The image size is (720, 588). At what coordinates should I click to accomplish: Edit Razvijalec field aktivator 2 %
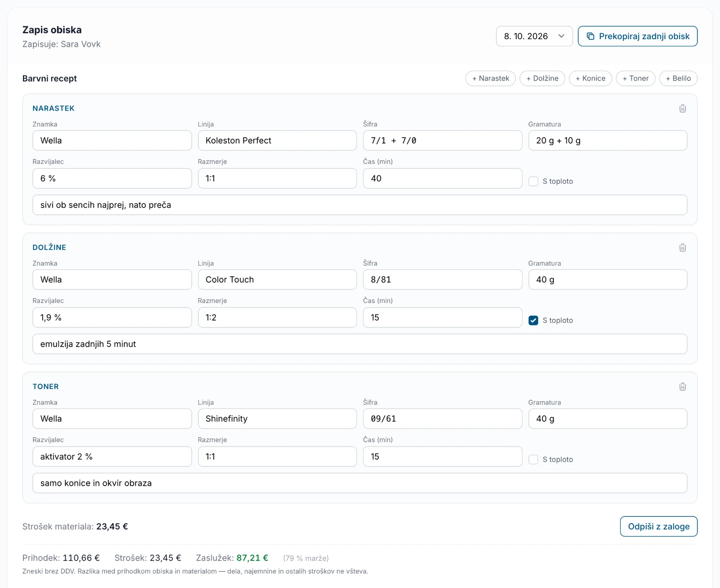[112, 457]
